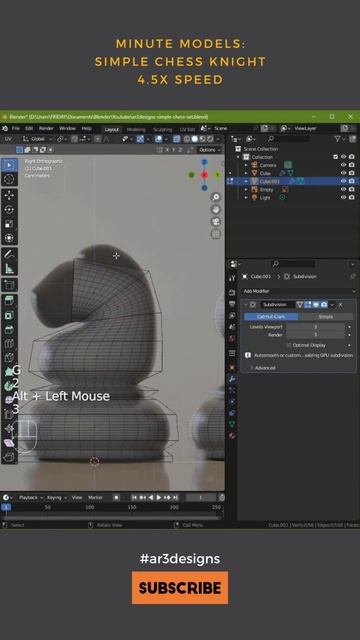Toggle X-ray view in header

pos(176,139)
